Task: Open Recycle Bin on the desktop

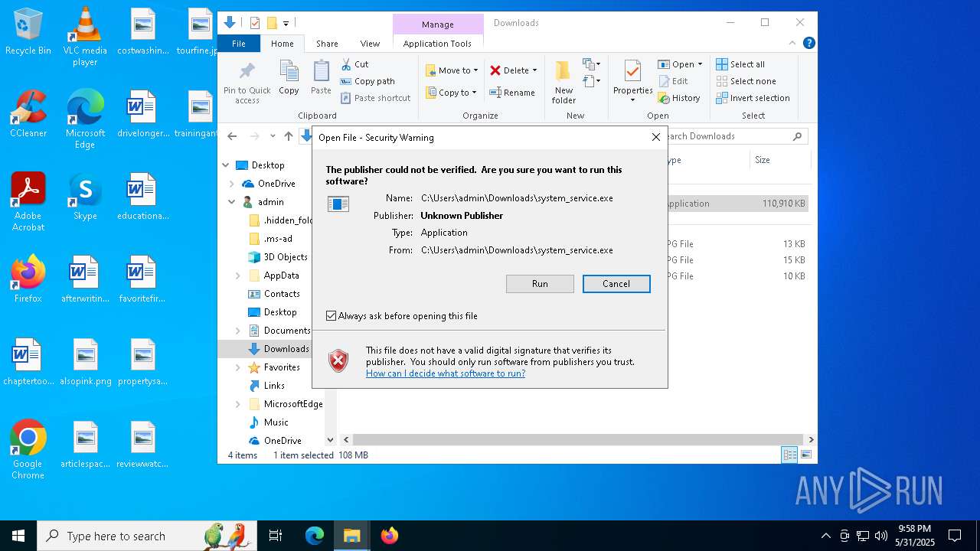Action: click(28, 32)
